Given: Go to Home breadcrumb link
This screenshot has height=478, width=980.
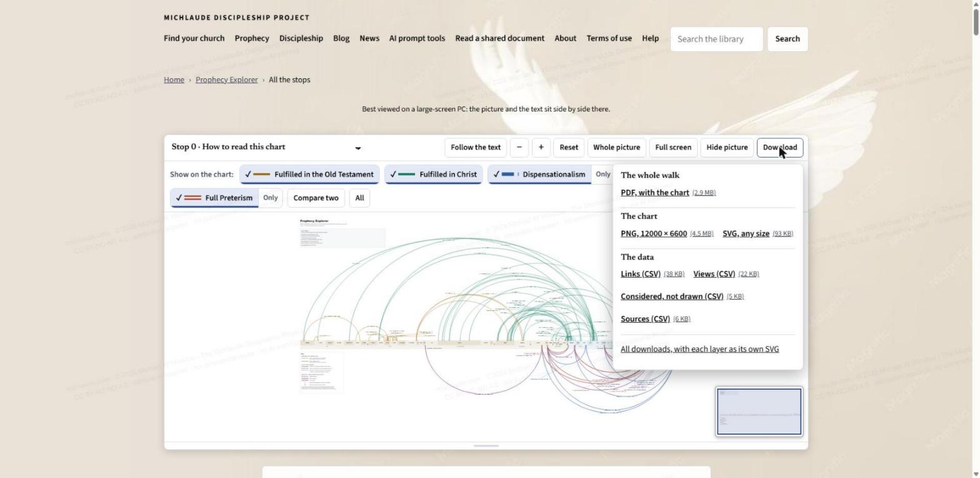Looking at the screenshot, I should [x=174, y=79].
